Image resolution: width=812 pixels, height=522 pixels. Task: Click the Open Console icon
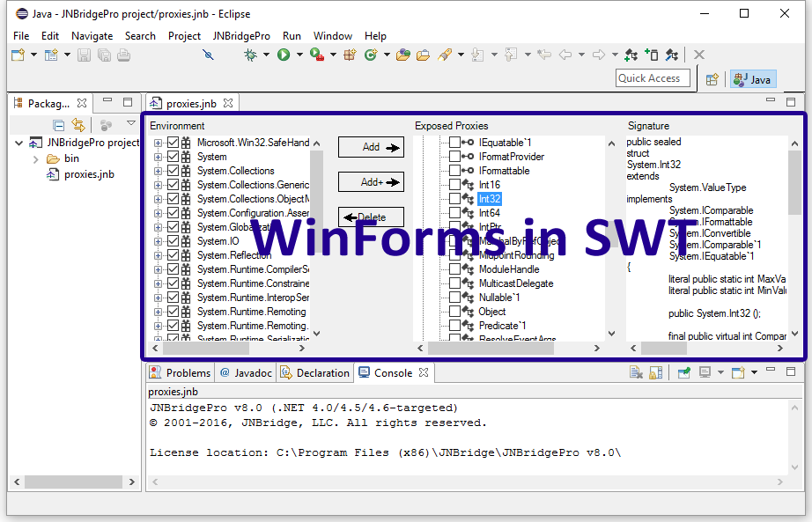coord(737,373)
